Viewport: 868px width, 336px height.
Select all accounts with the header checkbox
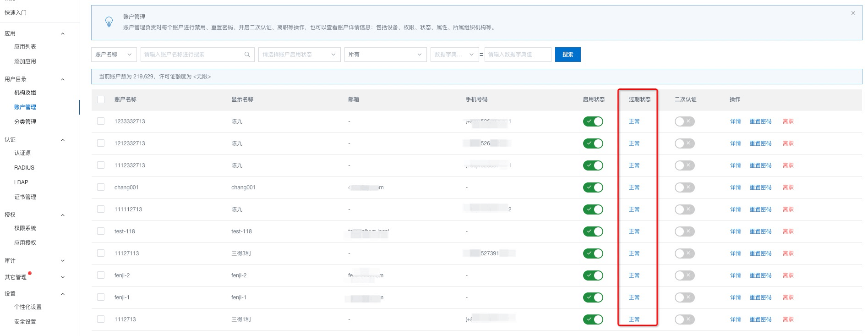tap(101, 99)
